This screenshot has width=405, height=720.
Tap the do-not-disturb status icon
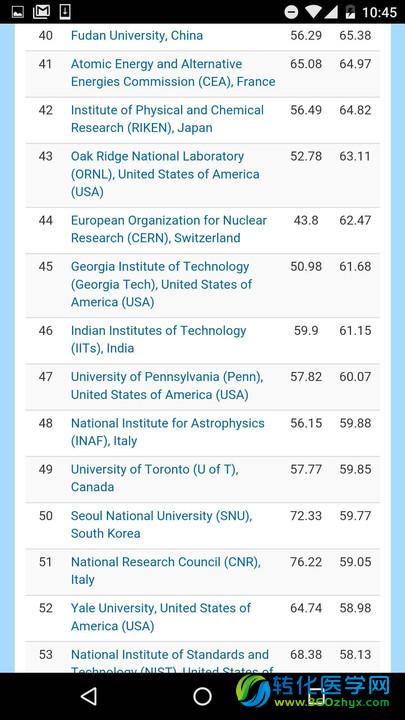[x=291, y=12]
